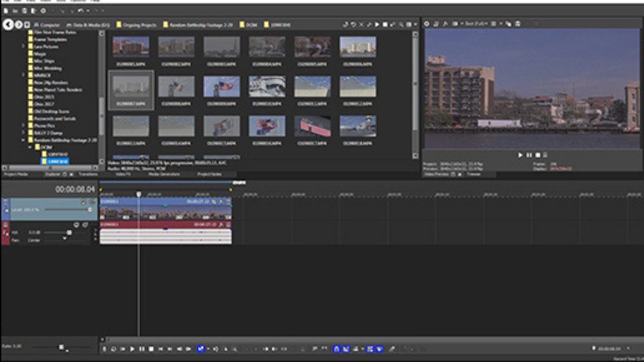
Task: Click the Computer breadcrumb in Explorer path
Action: coord(47,25)
